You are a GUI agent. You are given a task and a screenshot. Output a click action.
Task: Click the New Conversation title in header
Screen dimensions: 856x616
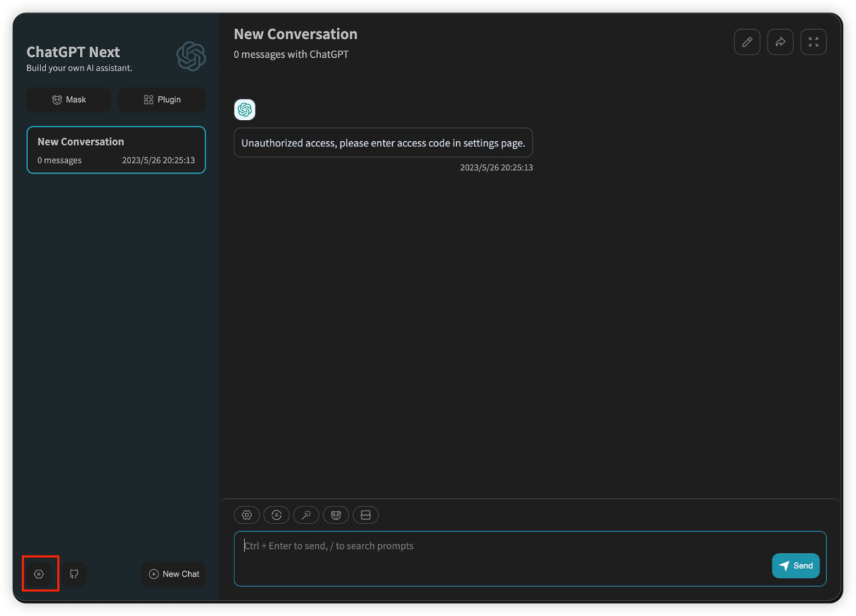(x=296, y=34)
